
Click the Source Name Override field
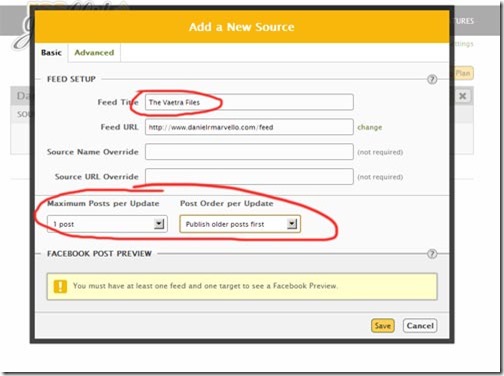(x=249, y=152)
